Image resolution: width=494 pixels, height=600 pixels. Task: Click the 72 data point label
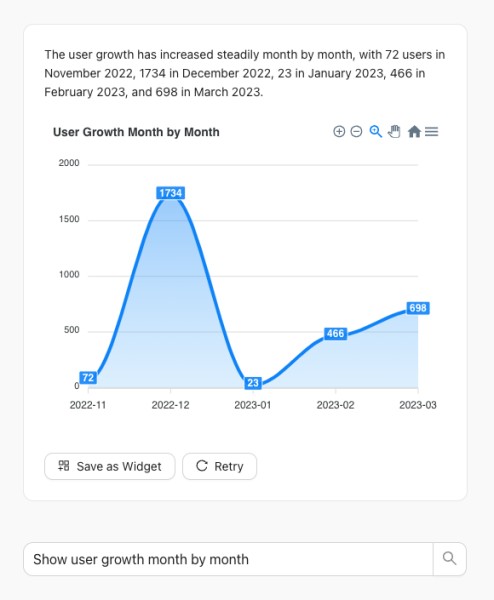(88, 378)
